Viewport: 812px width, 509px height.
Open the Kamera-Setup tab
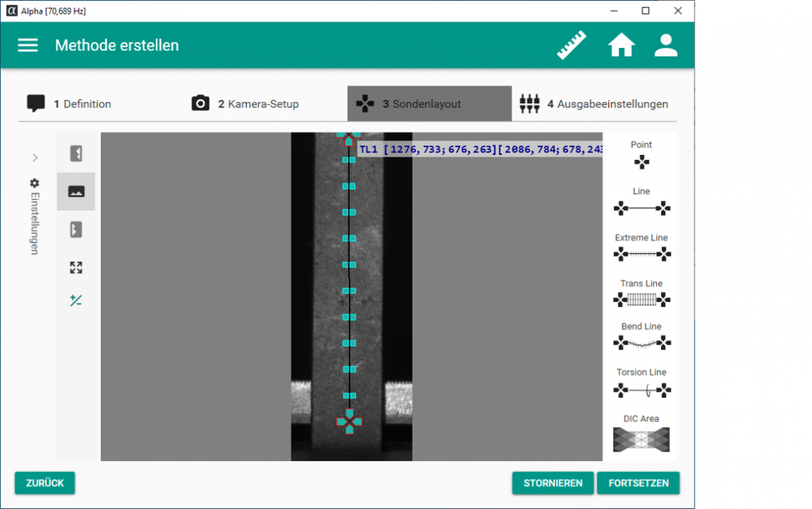click(x=246, y=104)
